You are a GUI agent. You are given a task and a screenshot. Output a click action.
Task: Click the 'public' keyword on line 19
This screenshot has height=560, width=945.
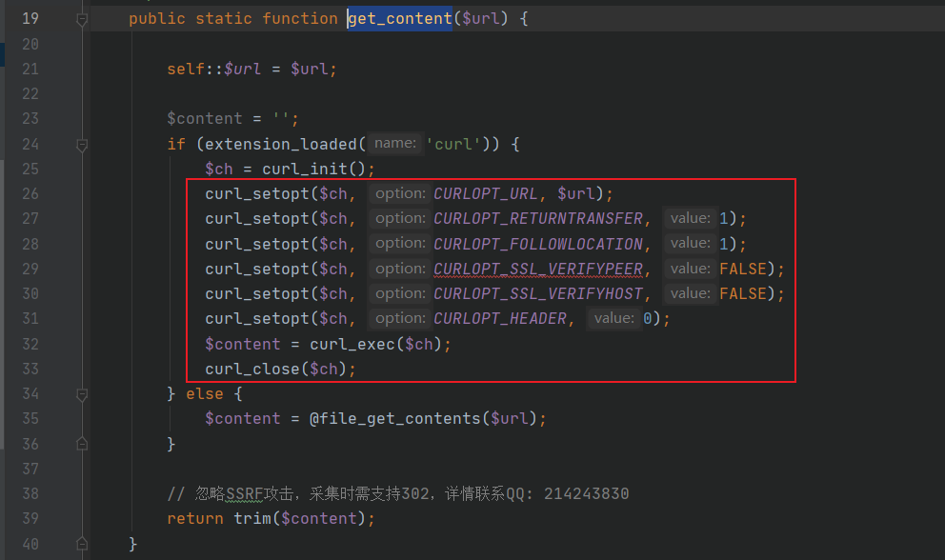click(156, 19)
